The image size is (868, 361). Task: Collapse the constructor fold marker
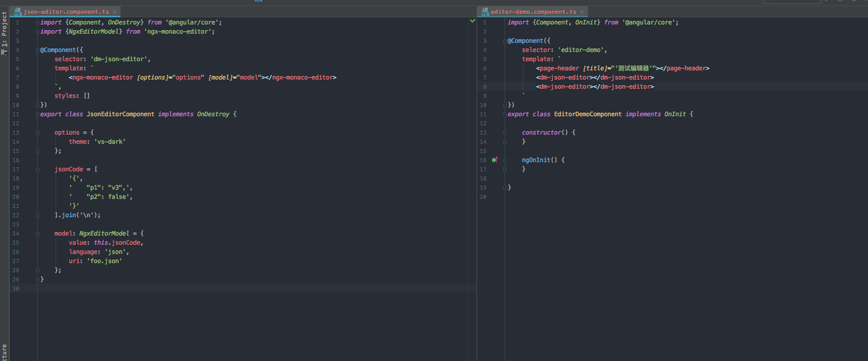[x=505, y=133]
